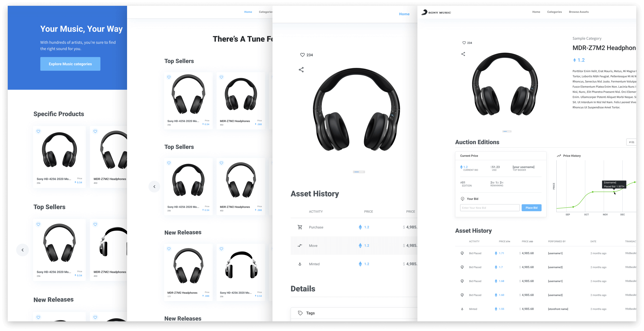This screenshot has width=644, height=331.
Task: Click the [your username] top bidder link
Action: pyautogui.click(x=523, y=167)
